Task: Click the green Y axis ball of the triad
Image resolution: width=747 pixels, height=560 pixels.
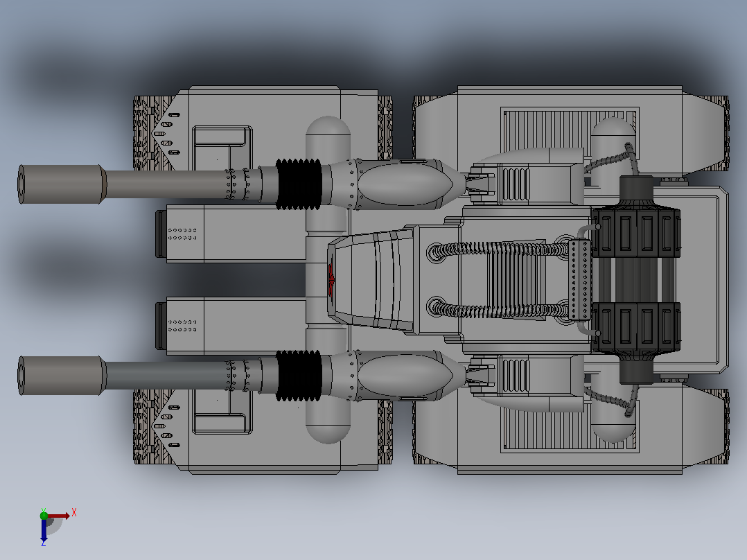Action: (x=44, y=515)
